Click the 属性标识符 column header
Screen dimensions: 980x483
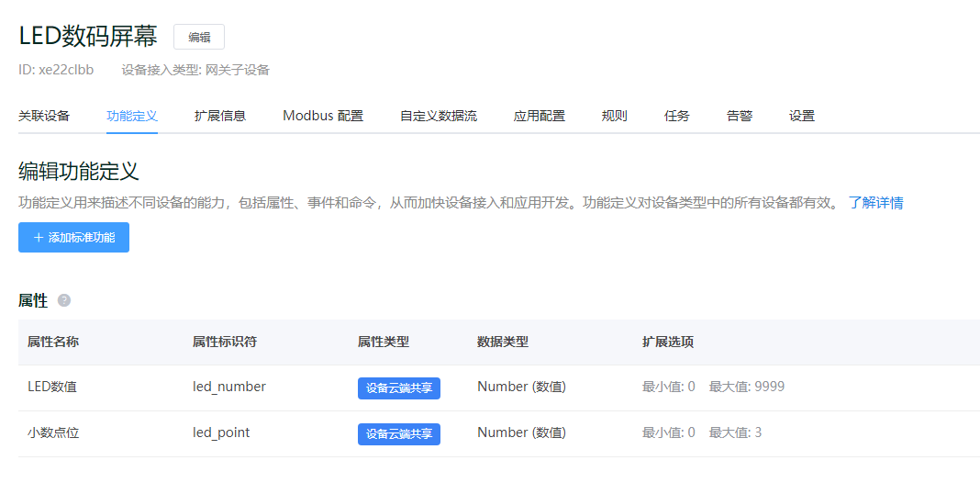225,343
